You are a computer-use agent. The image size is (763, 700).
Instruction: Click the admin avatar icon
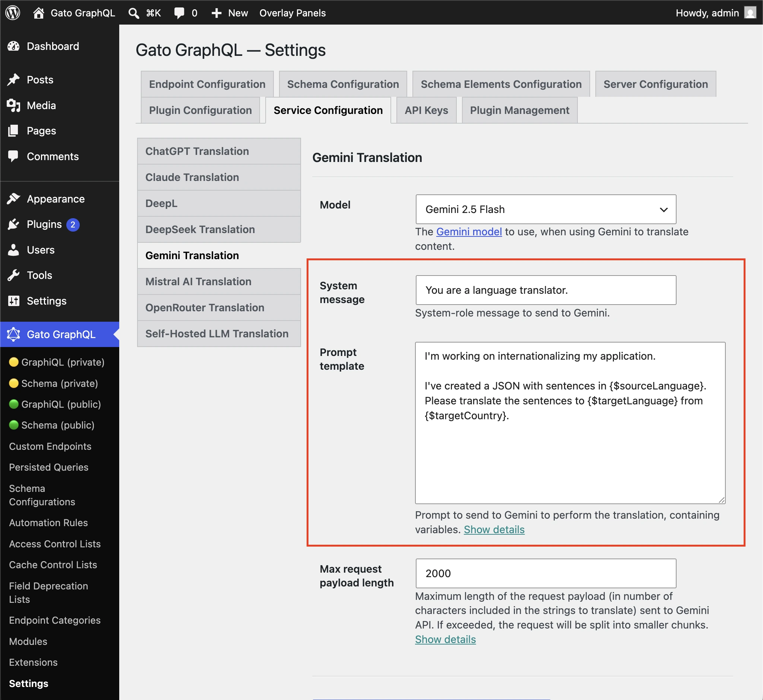pos(750,13)
